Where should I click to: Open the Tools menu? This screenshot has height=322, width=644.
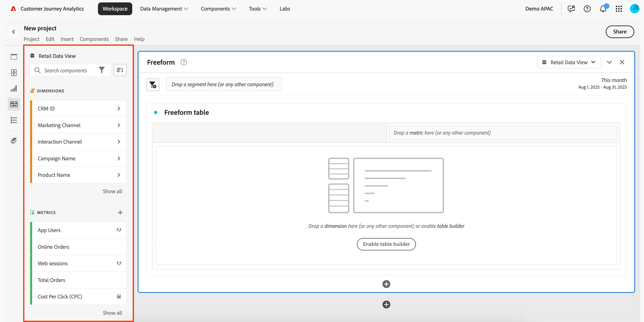click(258, 9)
